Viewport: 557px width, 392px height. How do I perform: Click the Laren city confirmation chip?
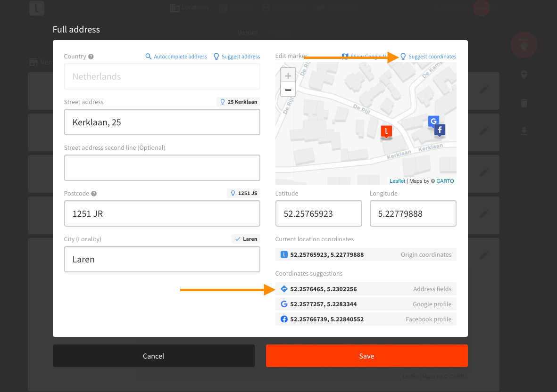tap(246, 239)
